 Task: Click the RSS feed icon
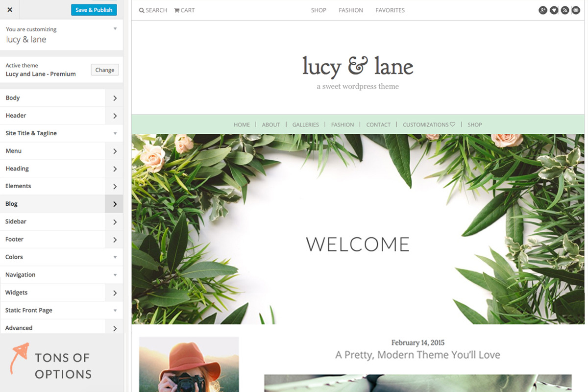(x=565, y=10)
